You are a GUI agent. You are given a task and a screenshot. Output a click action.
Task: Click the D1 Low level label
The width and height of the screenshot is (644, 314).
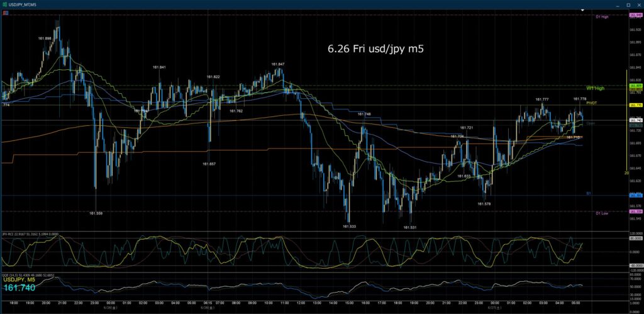(x=602, y=213)
